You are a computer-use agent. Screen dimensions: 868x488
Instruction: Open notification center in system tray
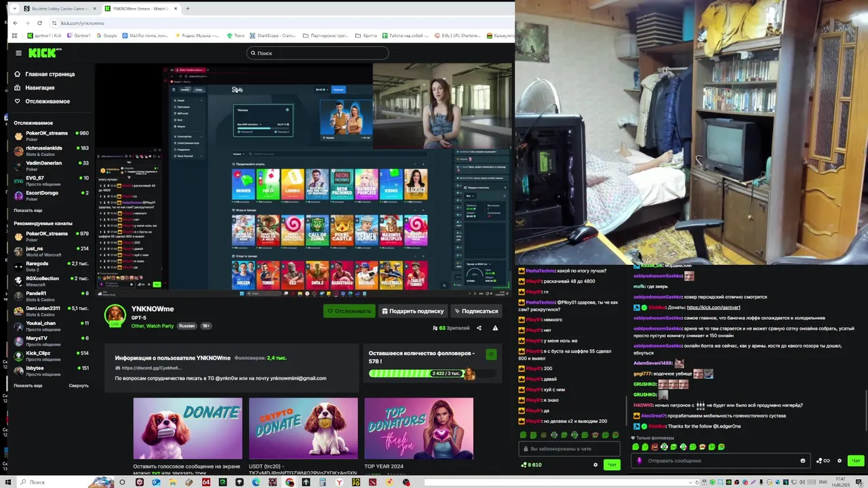[x=861, y=483]
